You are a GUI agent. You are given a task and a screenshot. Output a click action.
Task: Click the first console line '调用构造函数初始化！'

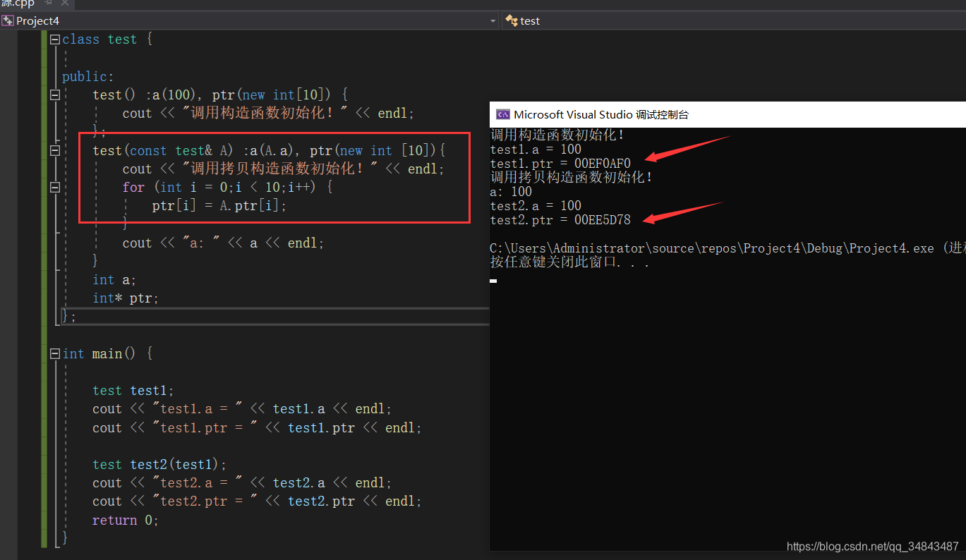(557, 135)
